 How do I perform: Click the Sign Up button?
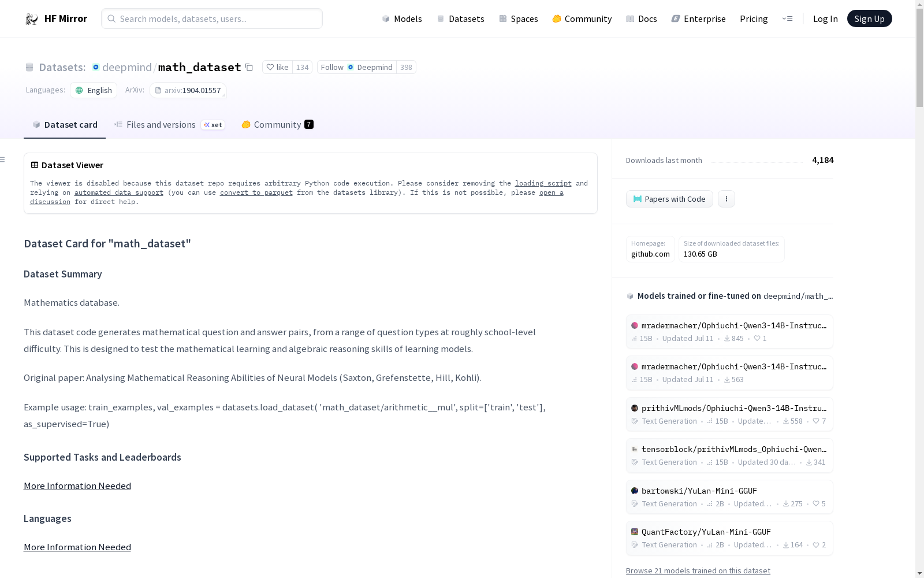(870, 18)
